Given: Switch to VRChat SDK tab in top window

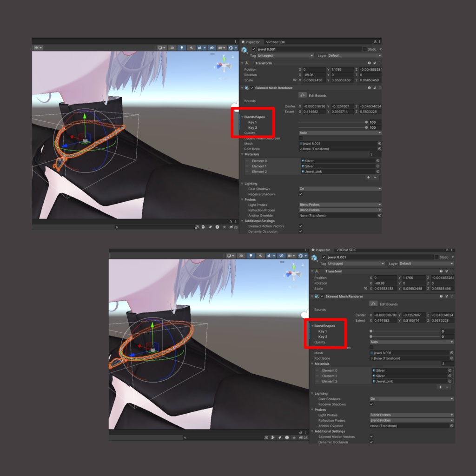Looking at the screenshot, I should point(275,42).
